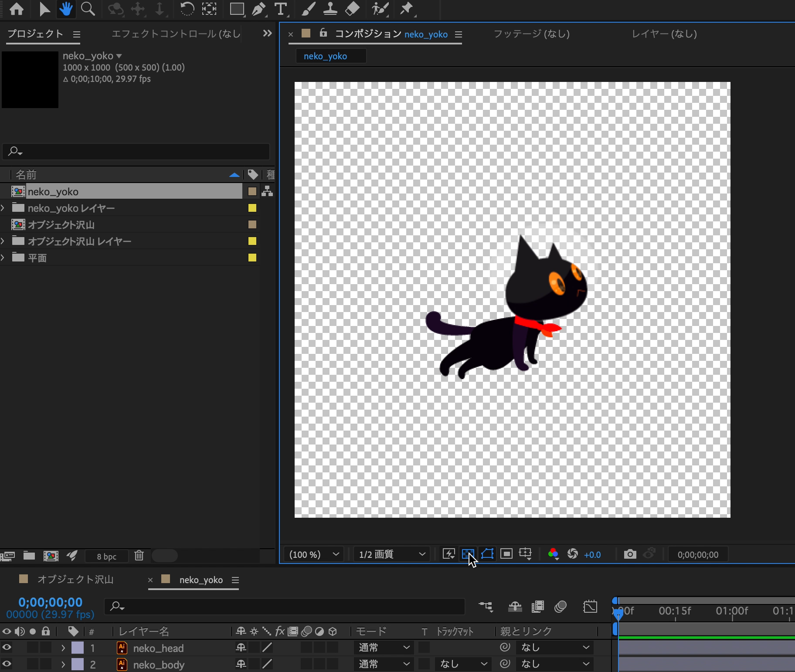Image resolution: width=795 pixels, height=672 pixels.
Task: Click the Eraser tool
Action: pos(352,9)
